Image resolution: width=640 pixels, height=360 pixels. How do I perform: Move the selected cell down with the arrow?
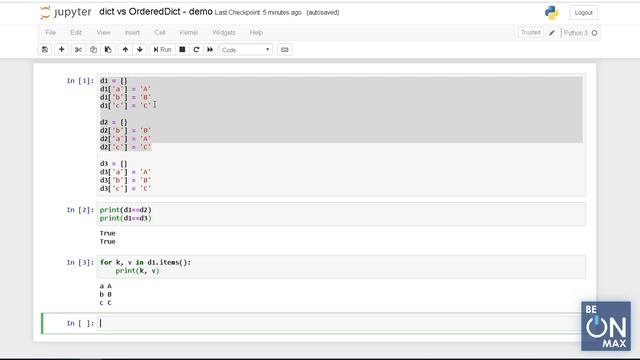point(140,49)
